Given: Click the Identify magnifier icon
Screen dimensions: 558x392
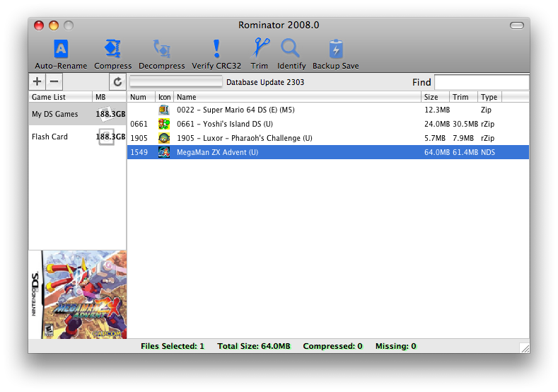Looking at the screenshot, I should pyautogui.click(x=291, y=48).
